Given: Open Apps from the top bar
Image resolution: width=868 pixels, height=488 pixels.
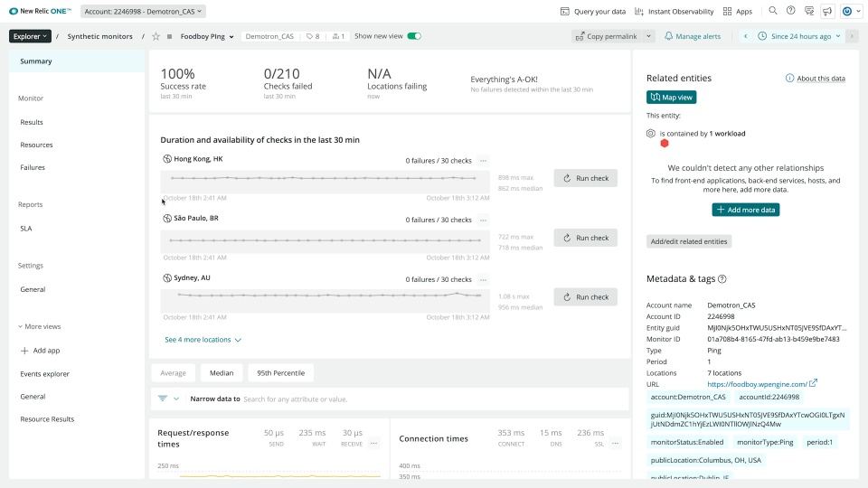Looking at the screenshot, I should coord(738,12).
